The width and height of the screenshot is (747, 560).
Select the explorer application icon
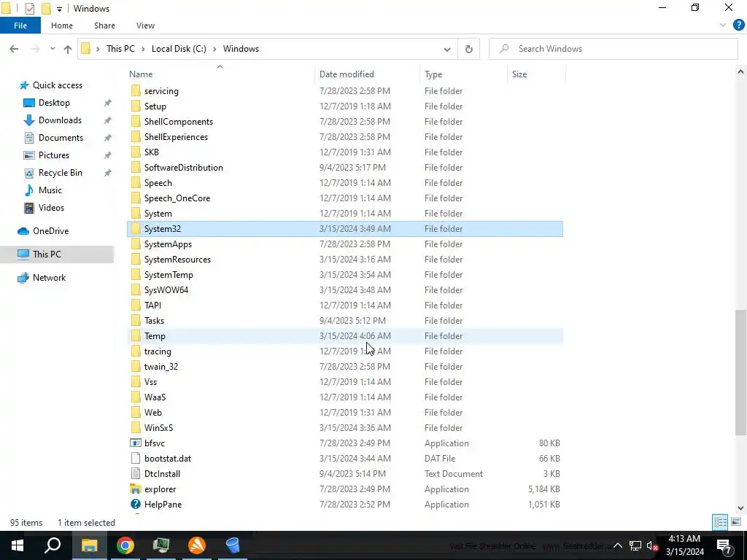point(136,489)
